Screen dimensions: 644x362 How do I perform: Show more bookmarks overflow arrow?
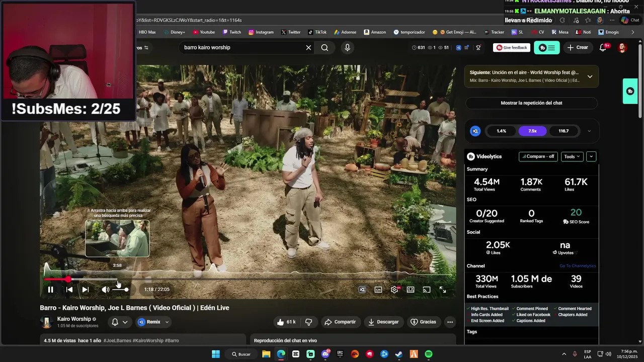(x=632, y=32)
